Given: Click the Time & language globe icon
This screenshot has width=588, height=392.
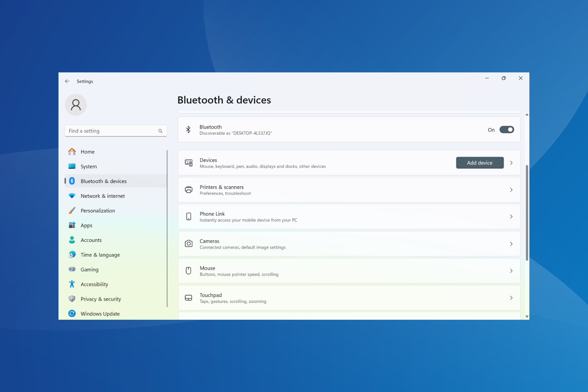Looking at the screenshot, I should [x=72, y=254].
